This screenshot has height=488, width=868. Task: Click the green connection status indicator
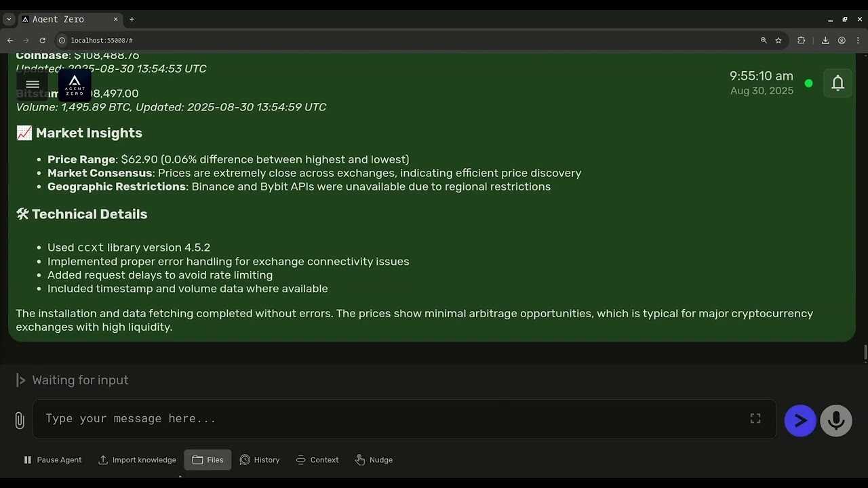[808, 83]
